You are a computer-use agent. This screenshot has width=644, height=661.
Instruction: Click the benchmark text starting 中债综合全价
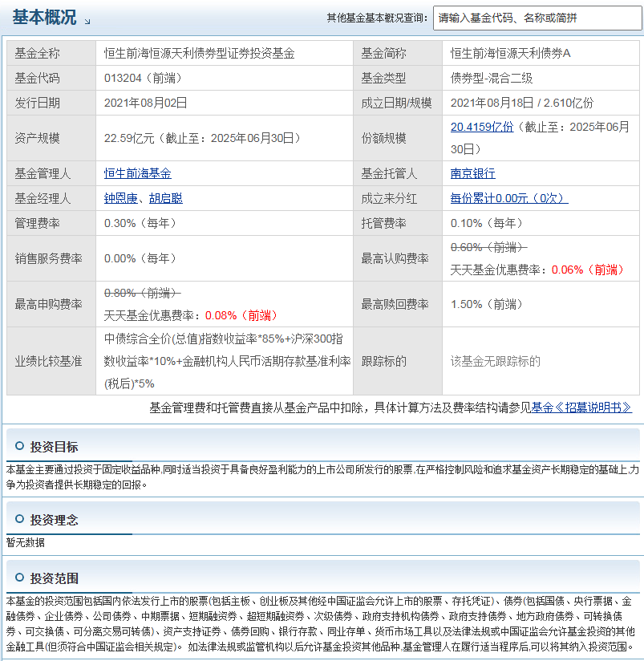pyautogui.click(x=228, y=361)
